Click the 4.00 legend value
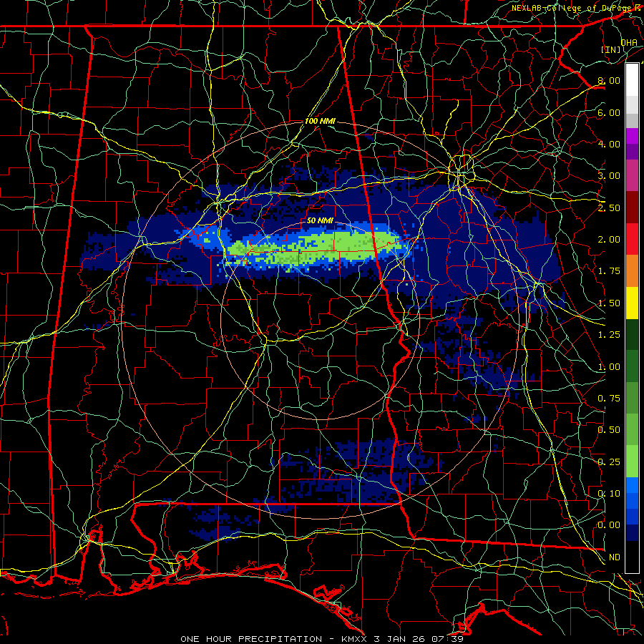 coord(609,144)
